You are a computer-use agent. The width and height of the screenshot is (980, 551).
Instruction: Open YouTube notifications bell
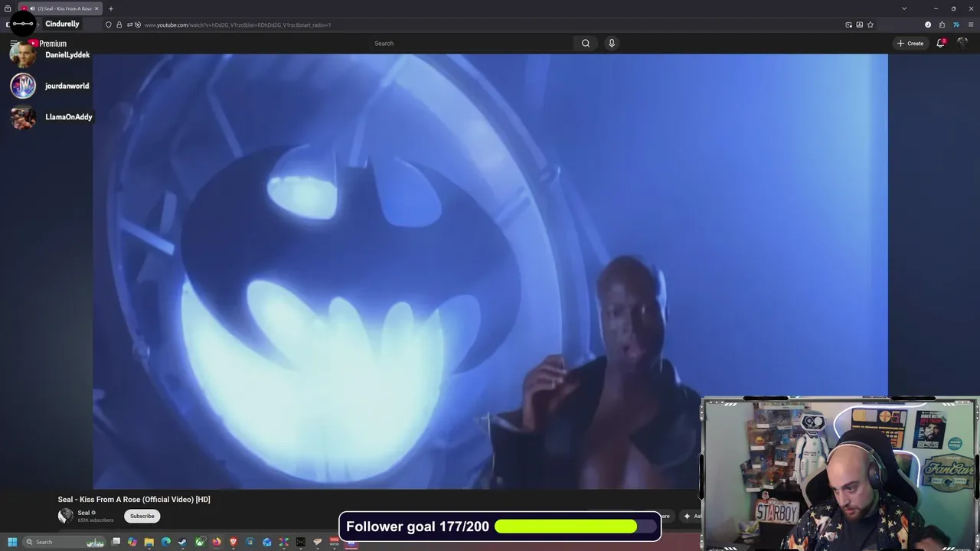(x=941, y=44)
